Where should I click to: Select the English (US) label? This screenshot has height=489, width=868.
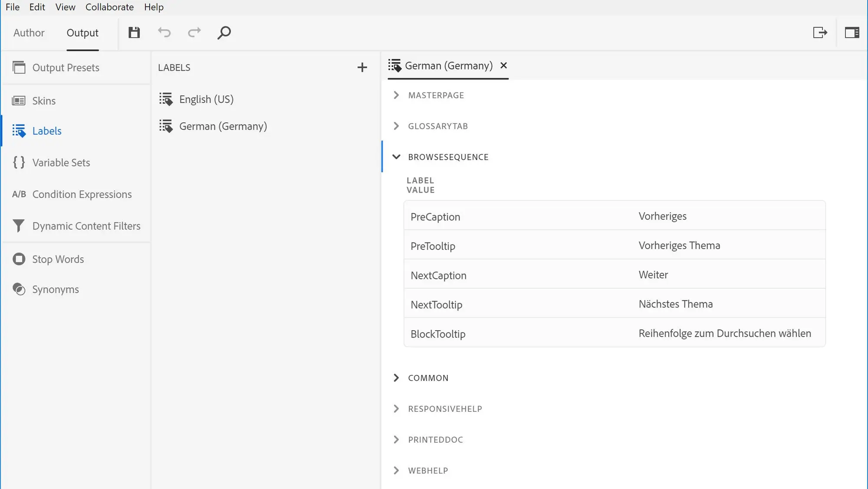point(207,99)
